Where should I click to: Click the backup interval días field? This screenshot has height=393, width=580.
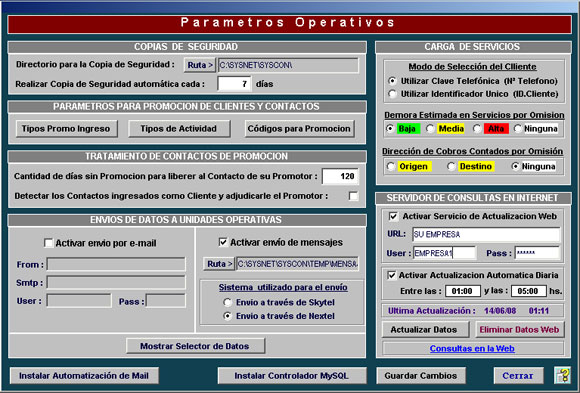(235, 84)
